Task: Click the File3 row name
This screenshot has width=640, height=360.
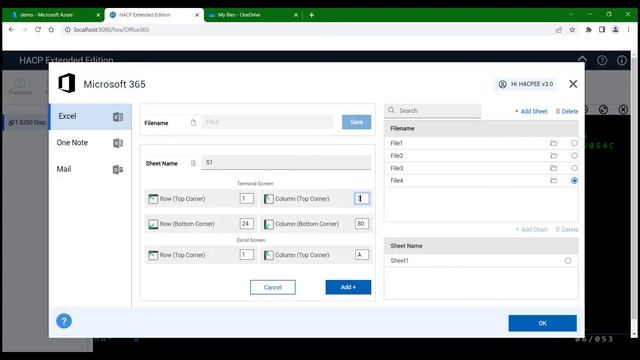Action: (x=396, y=168)
